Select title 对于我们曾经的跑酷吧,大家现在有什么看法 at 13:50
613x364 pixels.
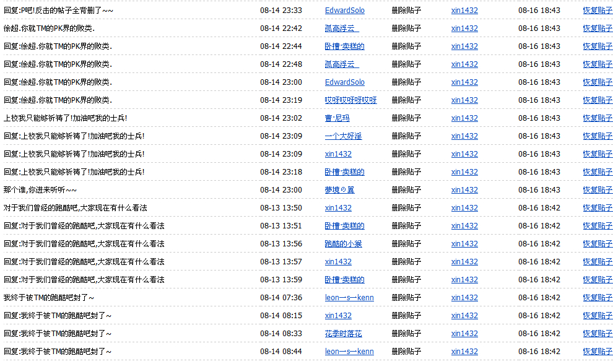pos(75,209)
